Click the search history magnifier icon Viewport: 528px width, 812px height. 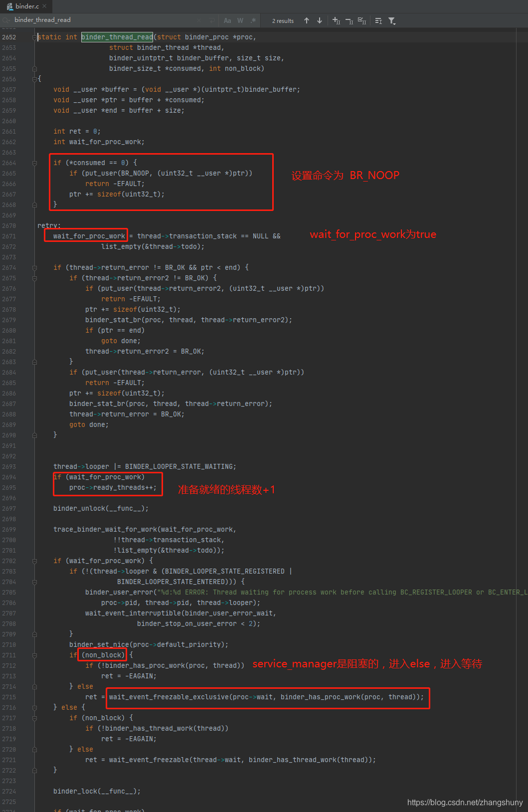(x=6, y=20)
